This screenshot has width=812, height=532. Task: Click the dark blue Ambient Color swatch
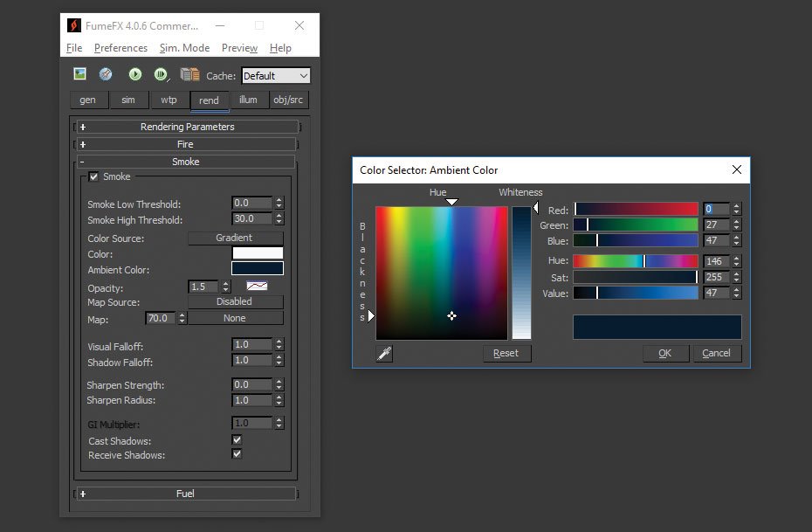tap(258, 268)
